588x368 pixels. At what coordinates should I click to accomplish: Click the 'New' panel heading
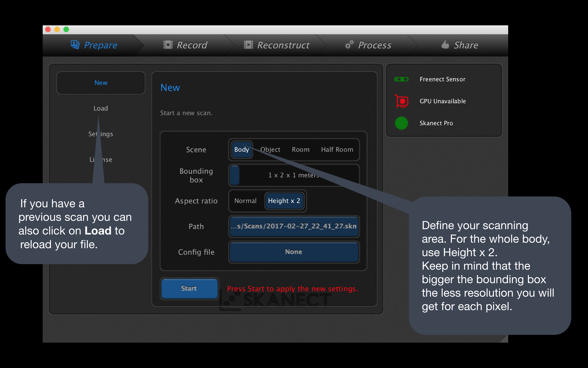click(x=170, y=88)
